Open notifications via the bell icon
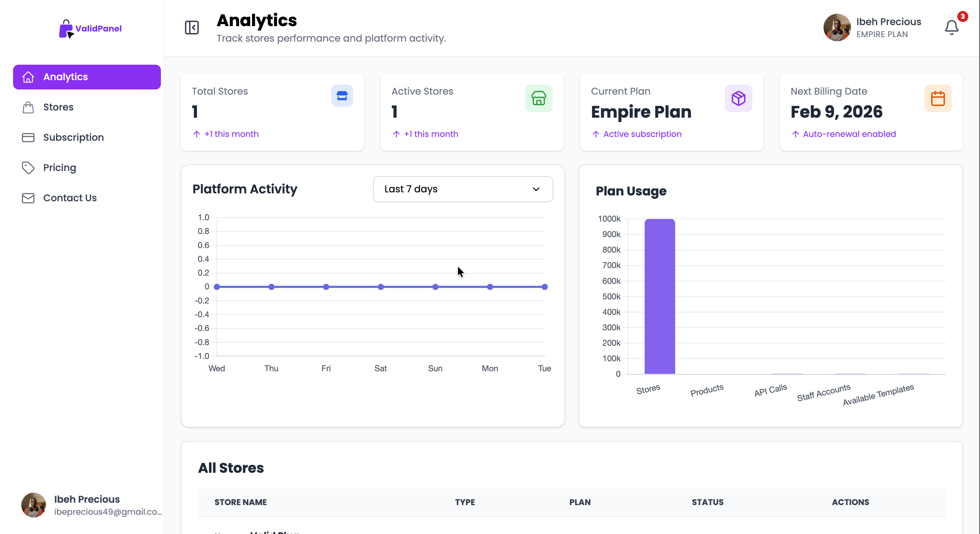This screenshot has height=534, width=980. [951, 27]
